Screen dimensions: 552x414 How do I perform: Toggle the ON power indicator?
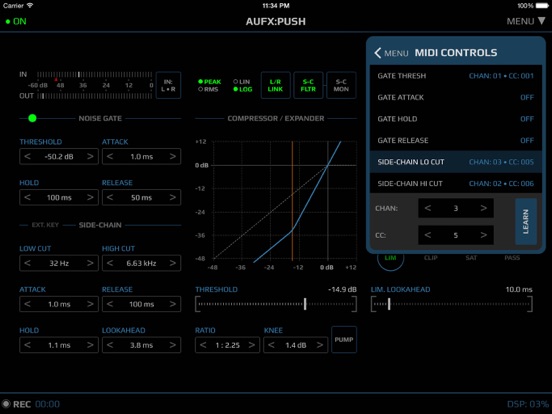16,21
